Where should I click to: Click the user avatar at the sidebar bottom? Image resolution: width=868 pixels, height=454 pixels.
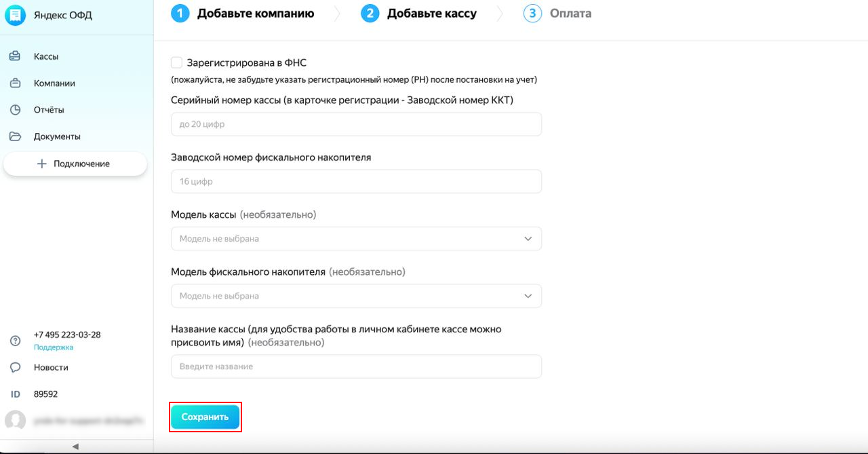(15, 421)
